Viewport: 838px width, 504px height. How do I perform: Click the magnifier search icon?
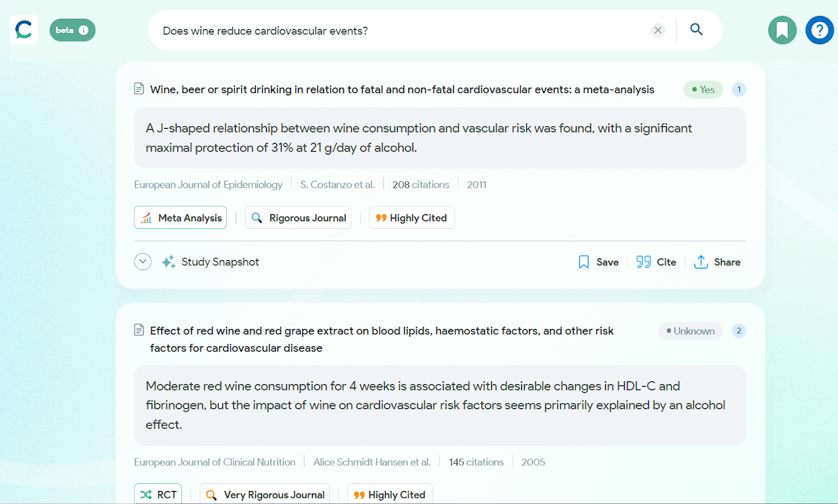pos(697,30)
